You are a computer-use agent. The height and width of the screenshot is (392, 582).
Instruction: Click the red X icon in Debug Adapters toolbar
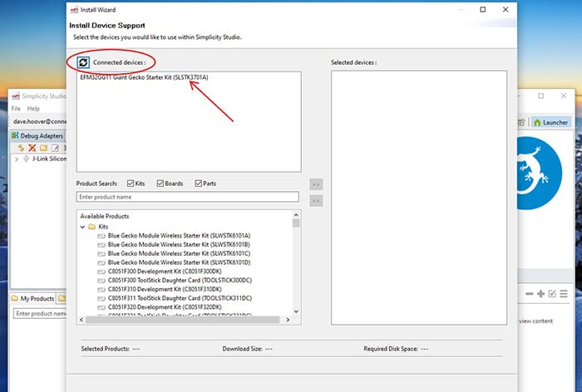point(32,147)
